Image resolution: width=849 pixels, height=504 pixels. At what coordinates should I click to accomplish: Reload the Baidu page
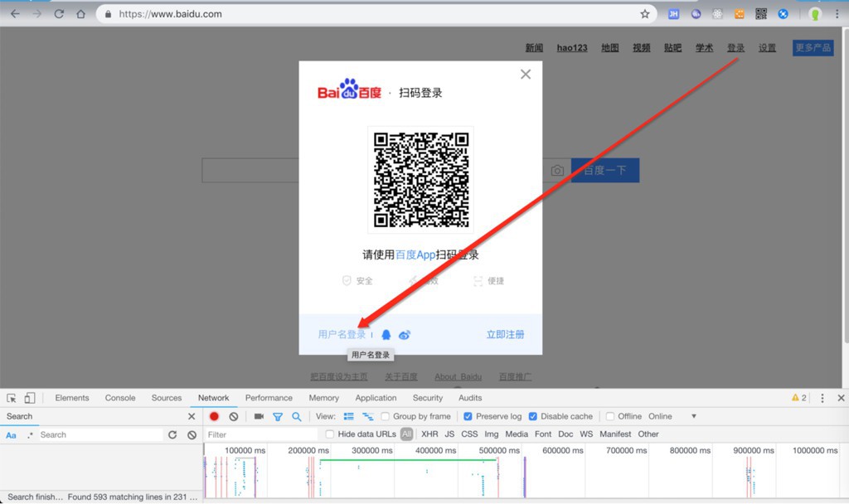pos(59,14)
